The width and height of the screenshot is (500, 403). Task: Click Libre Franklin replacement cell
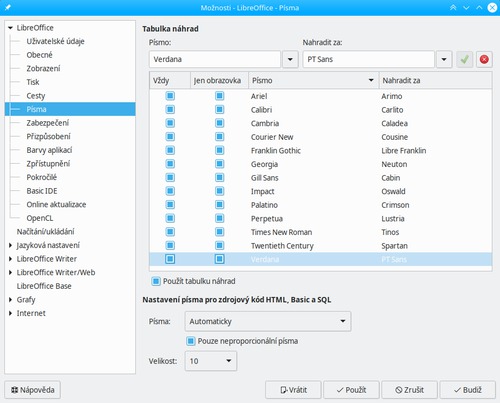(x=404, y=151)
